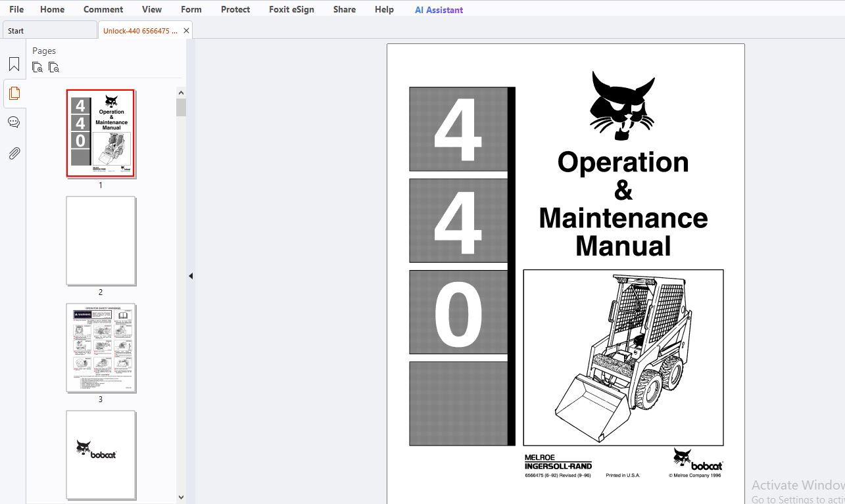Click the bobcat brand logo at page bottom
The width and height of the screenshot is (845, 504).
(698, 459)
